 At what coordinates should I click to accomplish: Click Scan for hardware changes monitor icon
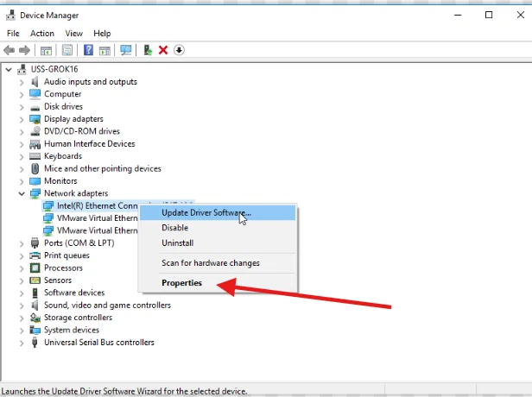[x=126, y=51]
